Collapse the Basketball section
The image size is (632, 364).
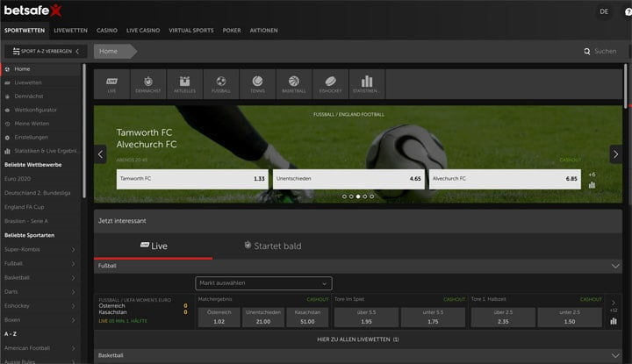point(615,355)
